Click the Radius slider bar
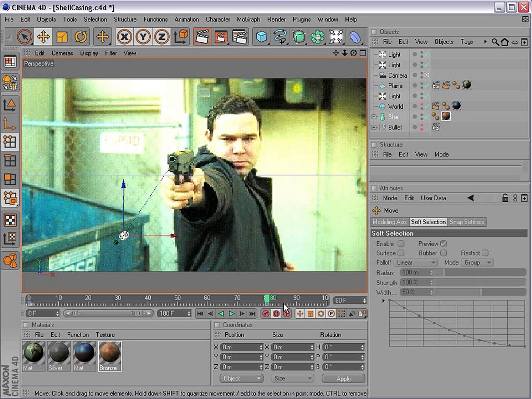532x399 pixels. tap(480, 273)
